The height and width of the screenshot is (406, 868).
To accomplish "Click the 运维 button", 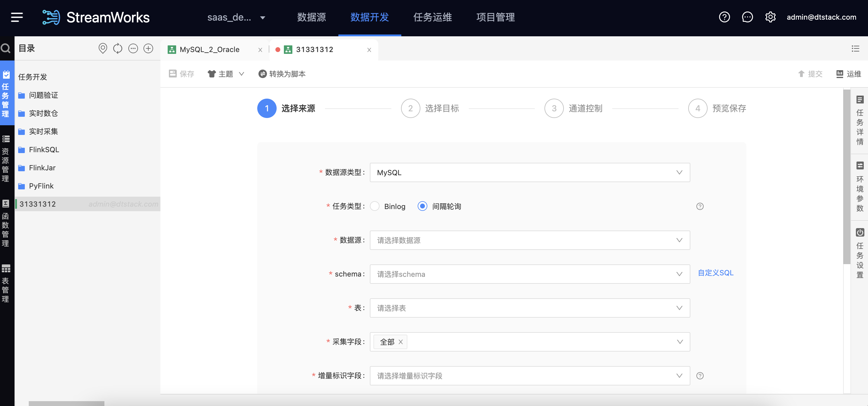I will (848, 74).
